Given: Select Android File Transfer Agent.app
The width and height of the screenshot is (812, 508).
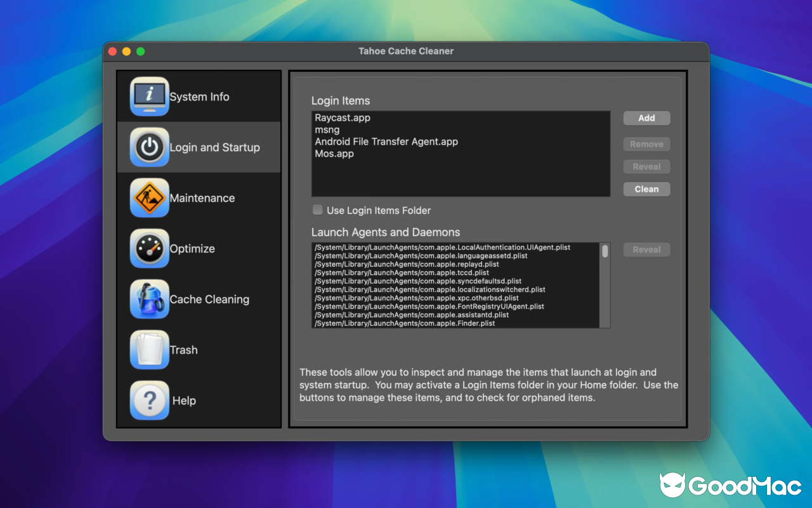Looking at the screenshot, I should pos(386,141).
